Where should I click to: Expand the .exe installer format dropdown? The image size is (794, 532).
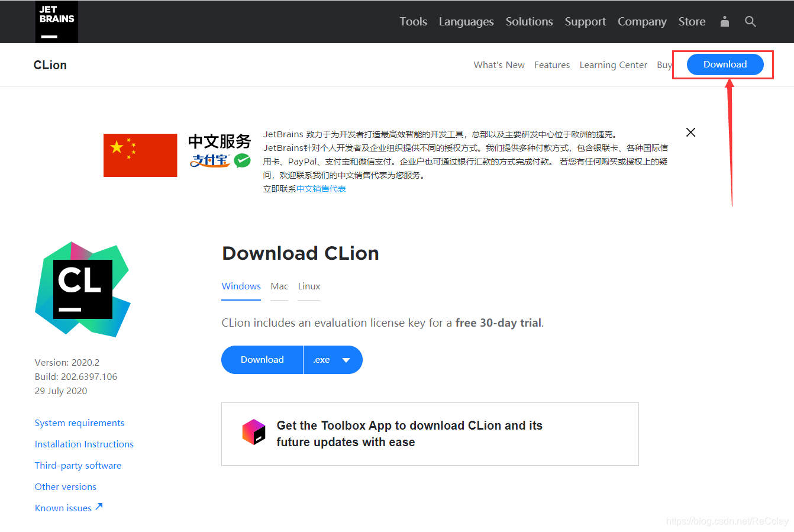tap(333, 360)
